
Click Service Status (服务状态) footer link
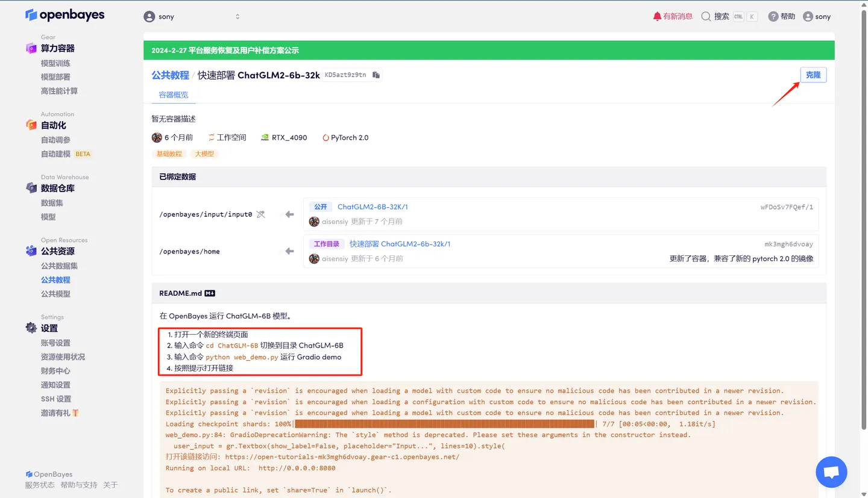click(x=40, y=485)
